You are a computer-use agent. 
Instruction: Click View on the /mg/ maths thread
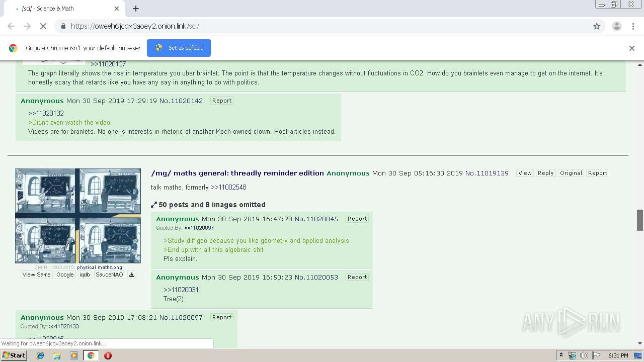525,173
